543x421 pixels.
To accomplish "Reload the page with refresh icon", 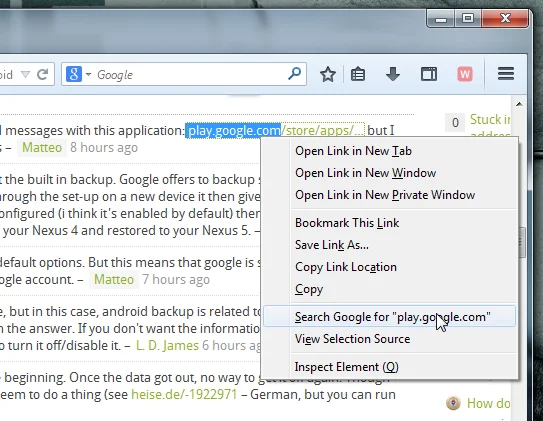I will tap(43, 74).
